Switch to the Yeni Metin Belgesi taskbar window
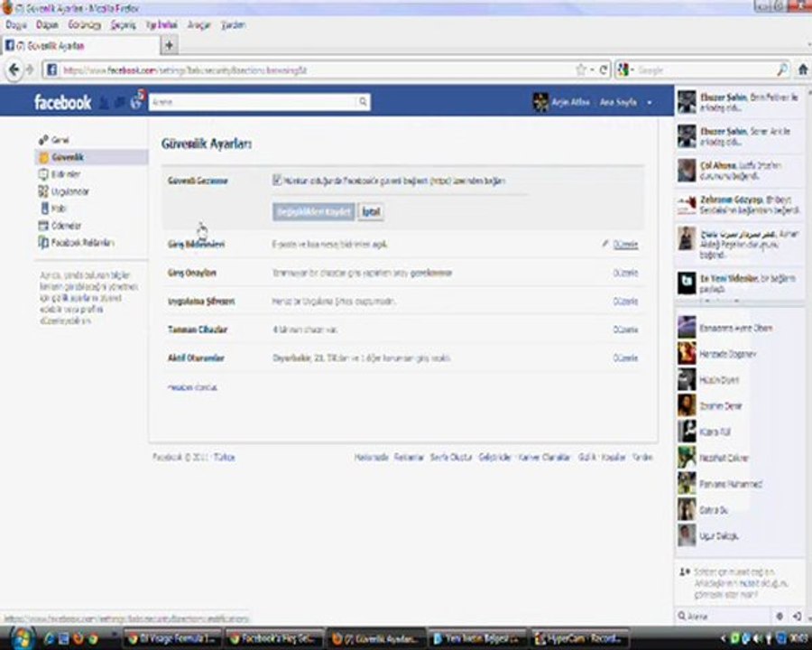This screenshot has width=812, height=650. (x=477, y=638)
